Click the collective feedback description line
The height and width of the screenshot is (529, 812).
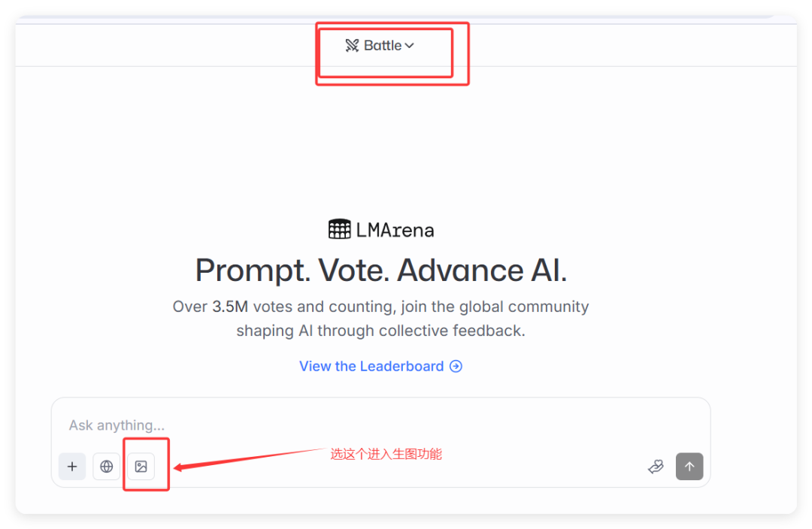pyautogui.click(x=380, y=331)
